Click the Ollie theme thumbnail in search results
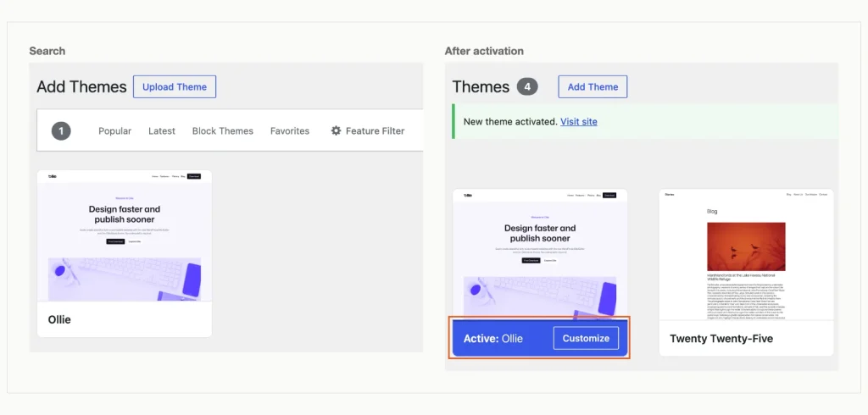Viewport: 868px width, 415px height. pyautogui.click(x=125, y=235)
